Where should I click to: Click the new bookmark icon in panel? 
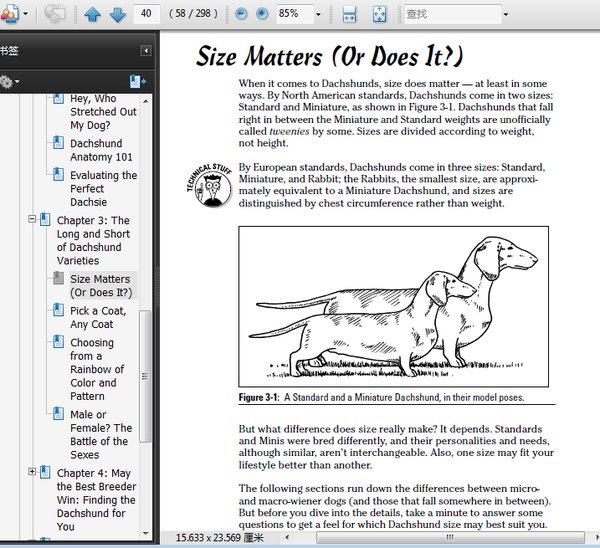pos(137,81)
